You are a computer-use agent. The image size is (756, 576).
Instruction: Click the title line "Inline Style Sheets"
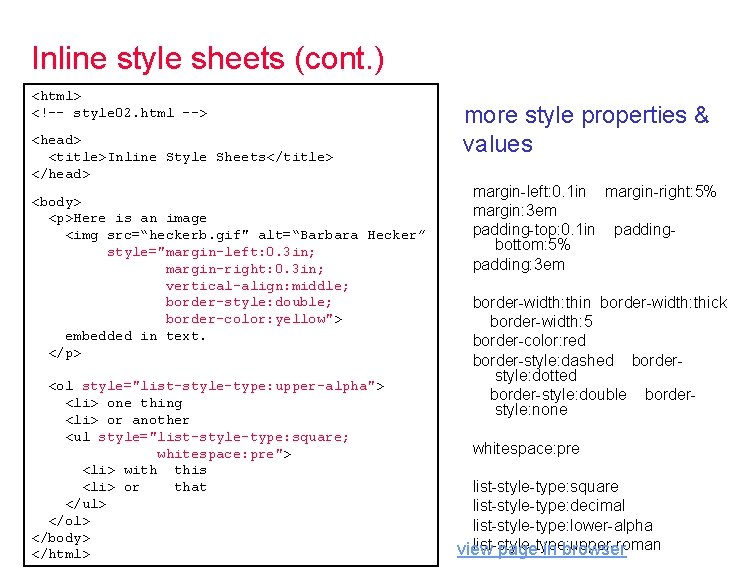click(191, 157)
